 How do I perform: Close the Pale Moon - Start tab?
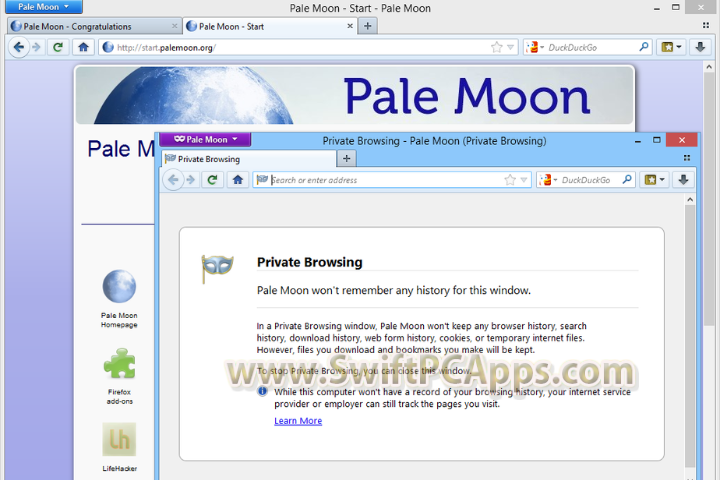pyautogui.click(x=350, y=26)
